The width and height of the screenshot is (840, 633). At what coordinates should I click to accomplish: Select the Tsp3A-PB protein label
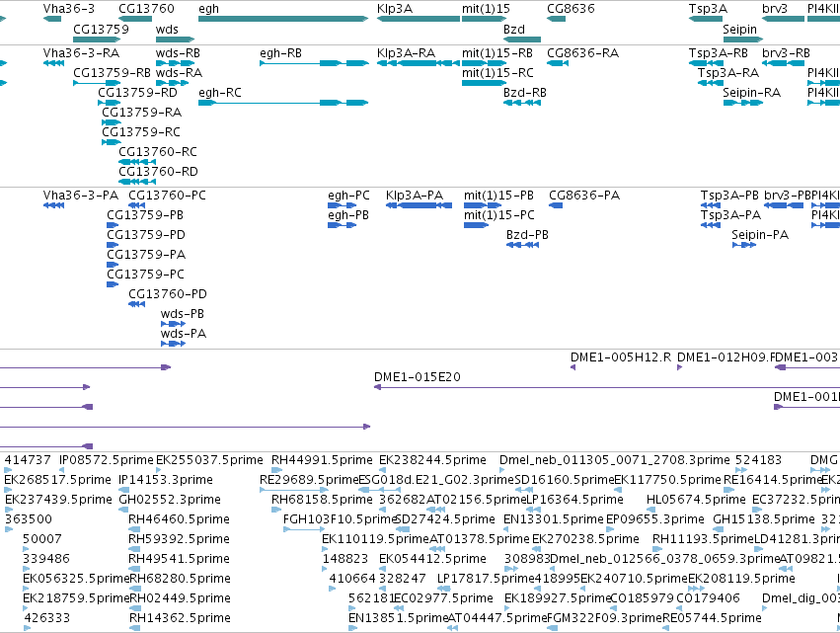coord(729,196)
